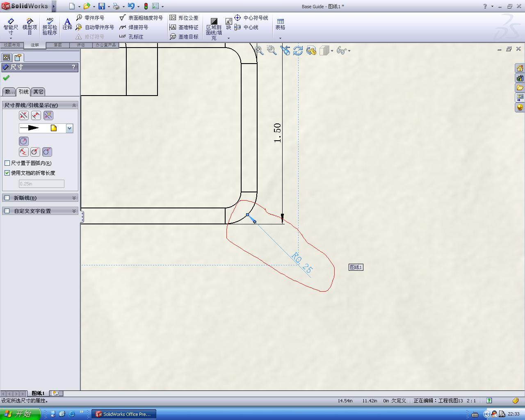Select inside witness arrows button

click(x=36, y=116)
